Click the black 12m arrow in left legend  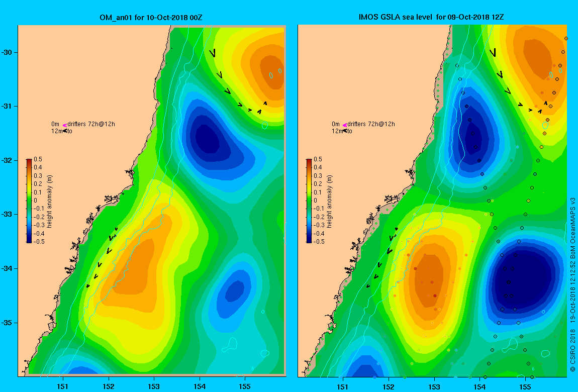[64, 131]
